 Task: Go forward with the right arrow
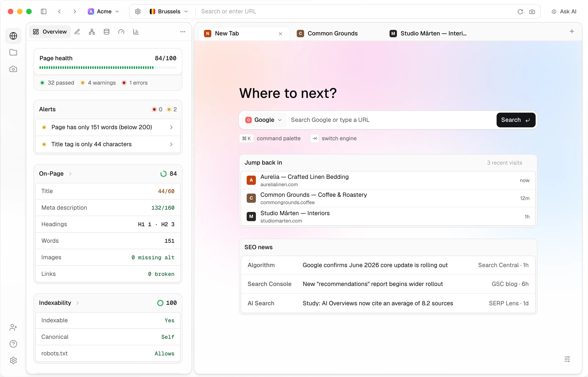click(75, 11)
